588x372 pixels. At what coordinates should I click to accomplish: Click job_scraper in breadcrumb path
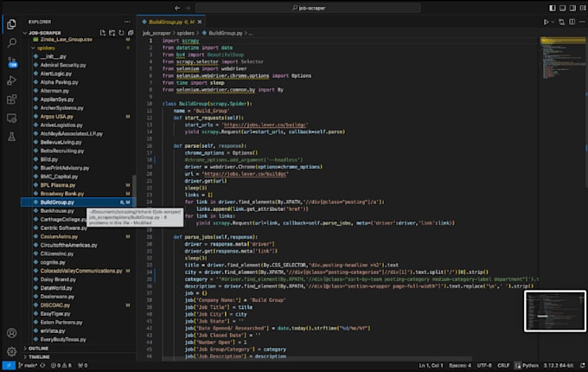click(157, 33)
